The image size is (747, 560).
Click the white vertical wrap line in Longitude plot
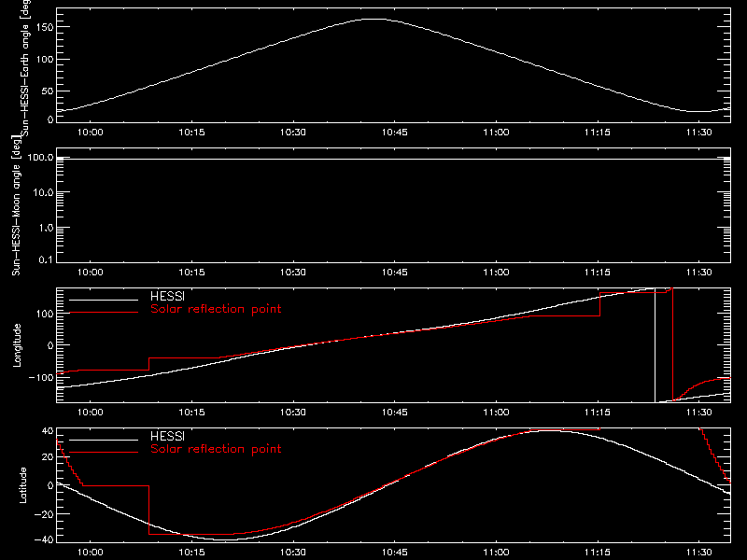(x=655, y=345)
